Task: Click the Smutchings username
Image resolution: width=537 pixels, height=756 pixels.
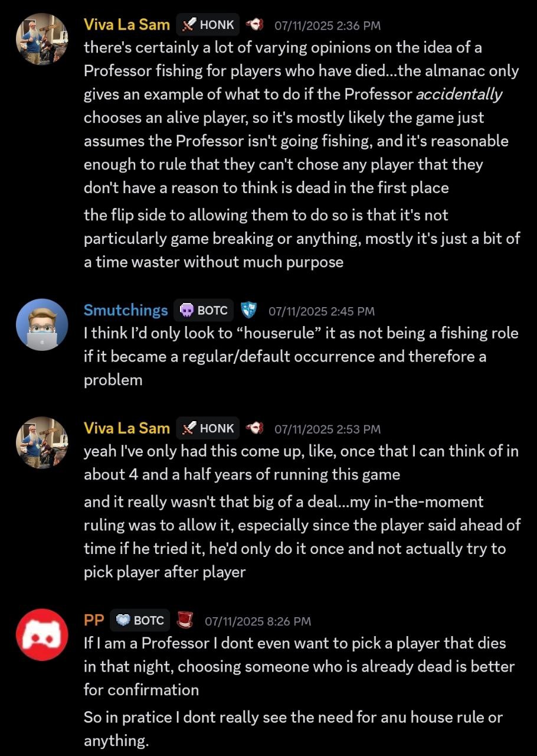Action: (x=126, y=311)
